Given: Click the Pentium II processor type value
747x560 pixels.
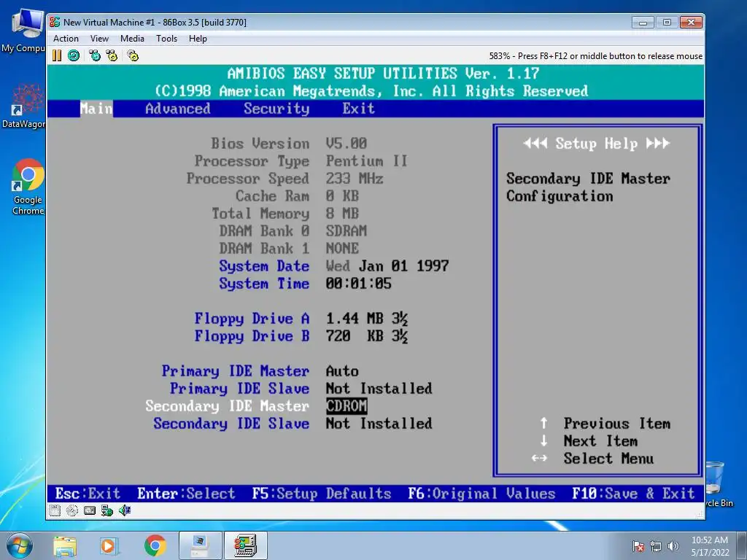Looking at the screenshot, I should 366,161.
